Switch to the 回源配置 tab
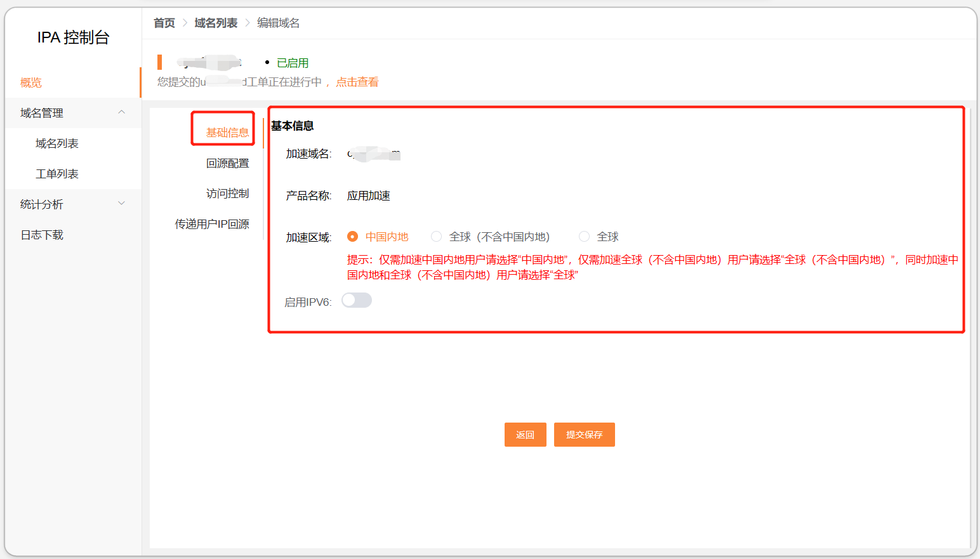This screenshot has width=980, height=559. tap(227, 163)
